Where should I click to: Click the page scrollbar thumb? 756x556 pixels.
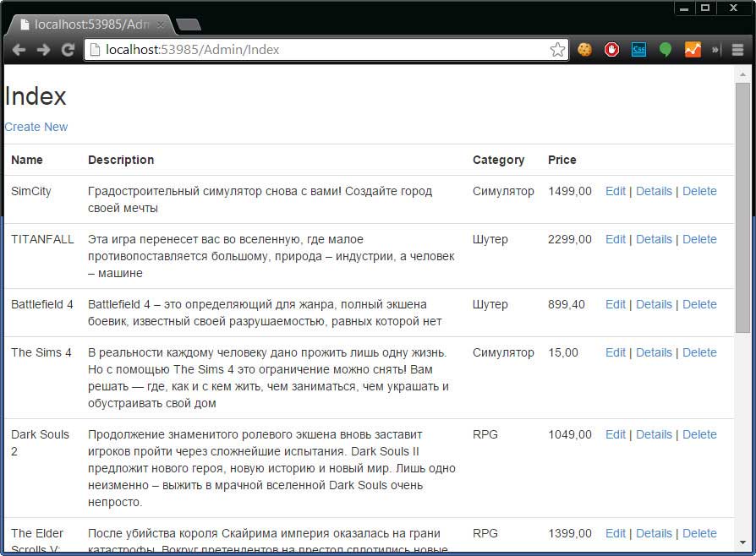pyautogui.click(x=742, y=208)
